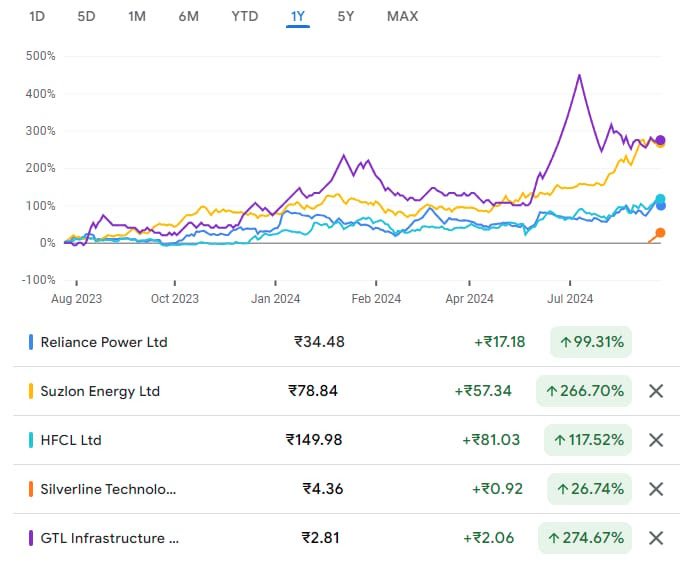The image size is (697, 562).
Task: Click the yellow Suzlon Energy color marker
Action: pos(31,391)
